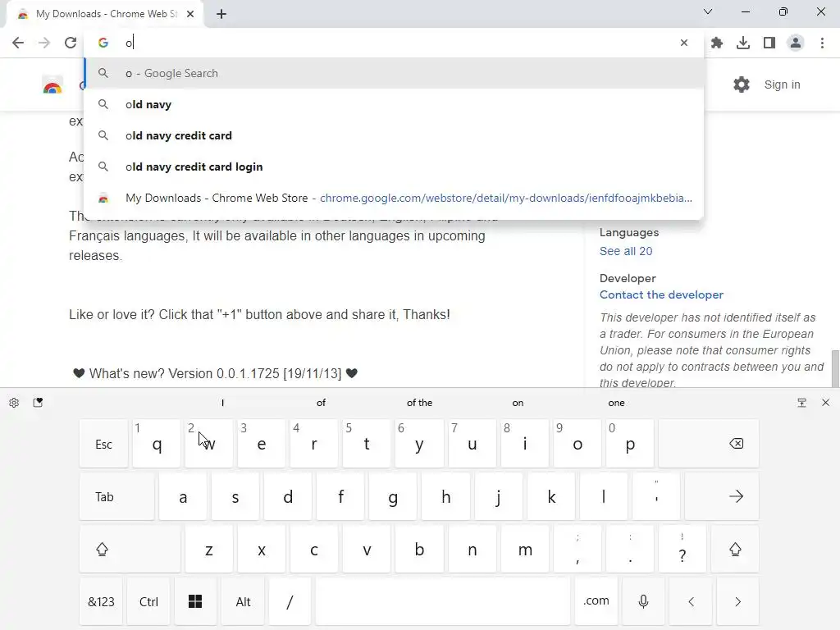Pick the 'one' word suggestion

coord(616,403)
